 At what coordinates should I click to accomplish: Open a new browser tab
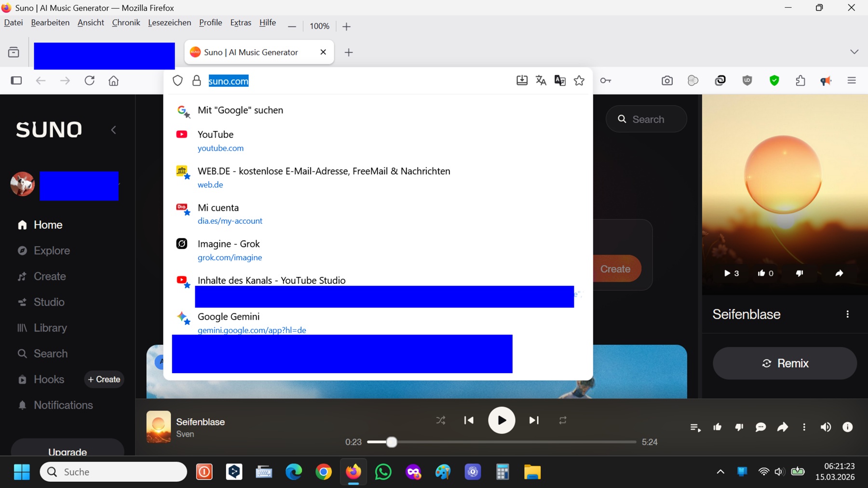(x=349, y=52)
